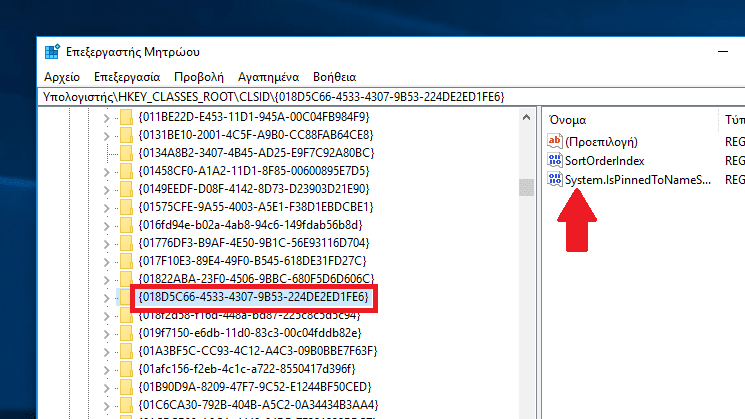Open the Αρχείο menu
Image resolution: width=745 pixels, height=419 pixels.
[62, 77]
